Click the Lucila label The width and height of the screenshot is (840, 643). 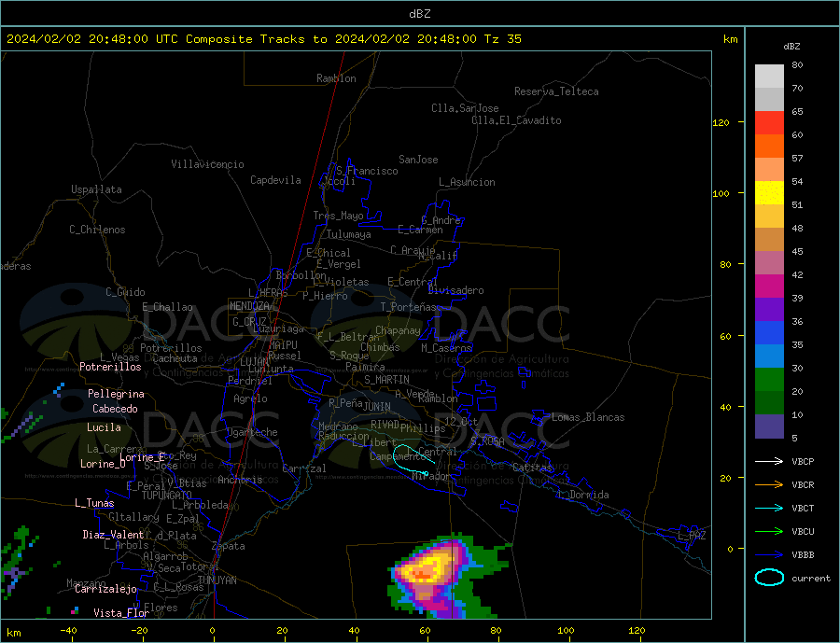click(x=104, y=427)
